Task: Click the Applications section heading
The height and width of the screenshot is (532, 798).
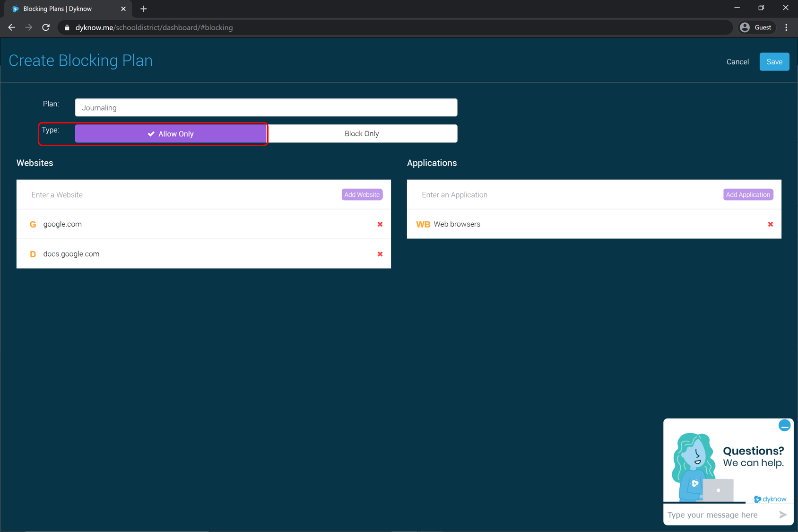Action: 432,163
